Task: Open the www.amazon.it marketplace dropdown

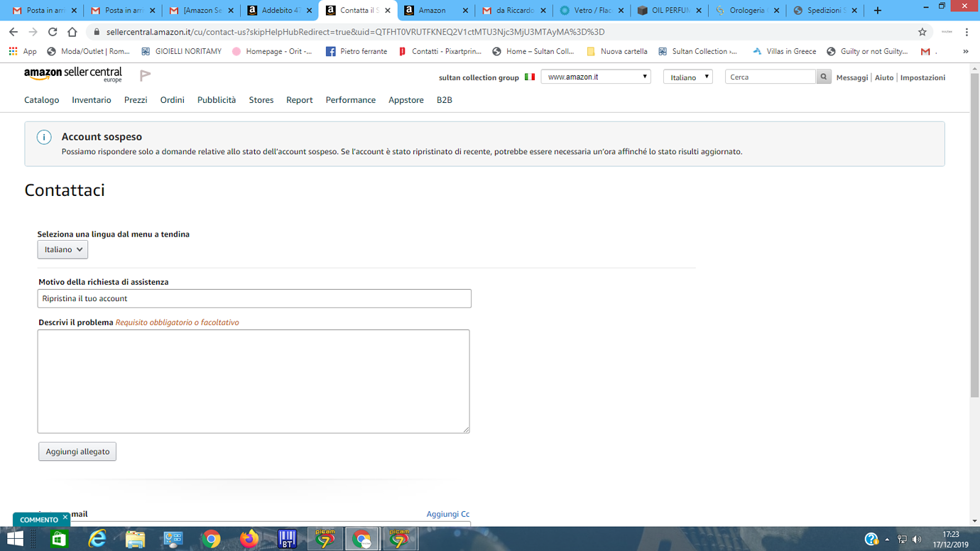Action: point(596,77)
